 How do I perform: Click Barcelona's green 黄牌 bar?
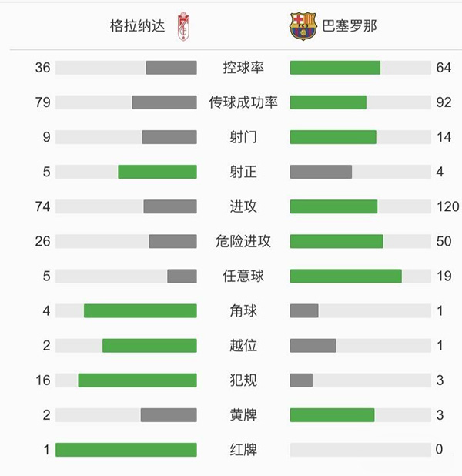pos(332,415)
